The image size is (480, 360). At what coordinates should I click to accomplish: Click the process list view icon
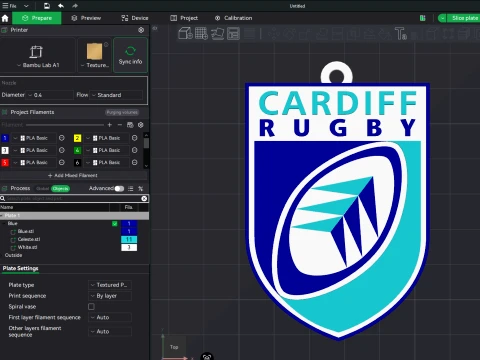(131, 189)
